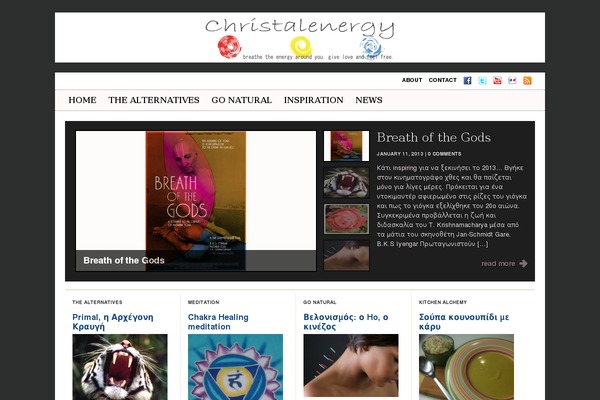The width and height of the screenshot is (600, 400).
Task: Go to the HOME menu item
Action: pyautogui.click(x=82, y=100)
